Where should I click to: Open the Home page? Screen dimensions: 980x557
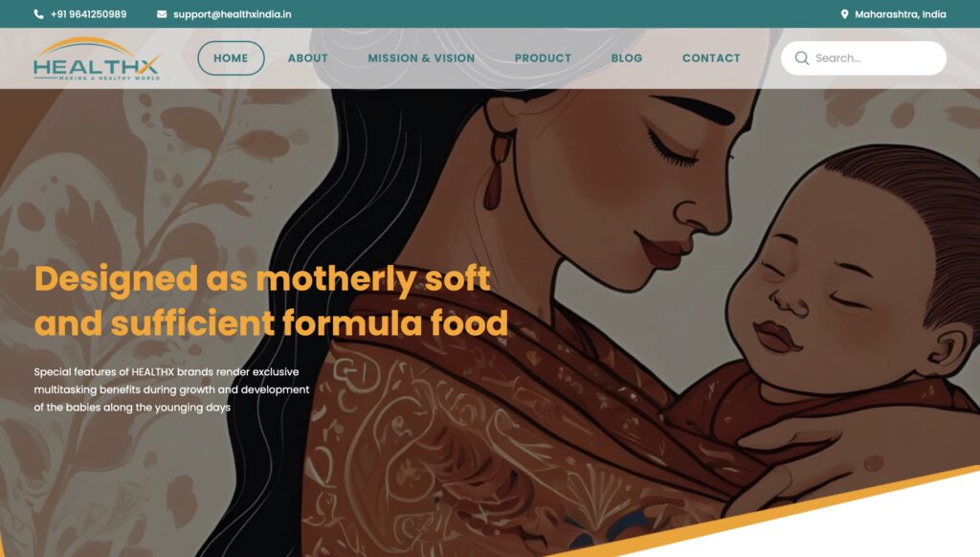pyautogui.click(x=231, y=58)
